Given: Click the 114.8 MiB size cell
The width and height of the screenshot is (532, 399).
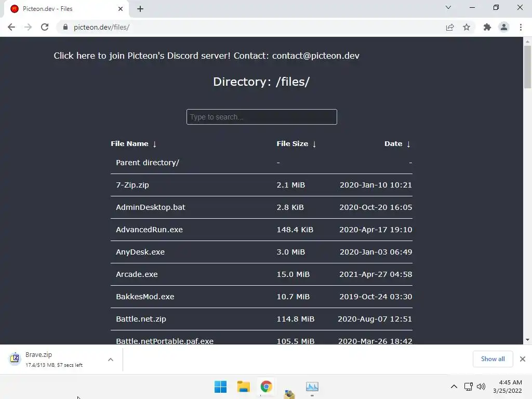Looking at the screenshot, I should coord(296,319).
